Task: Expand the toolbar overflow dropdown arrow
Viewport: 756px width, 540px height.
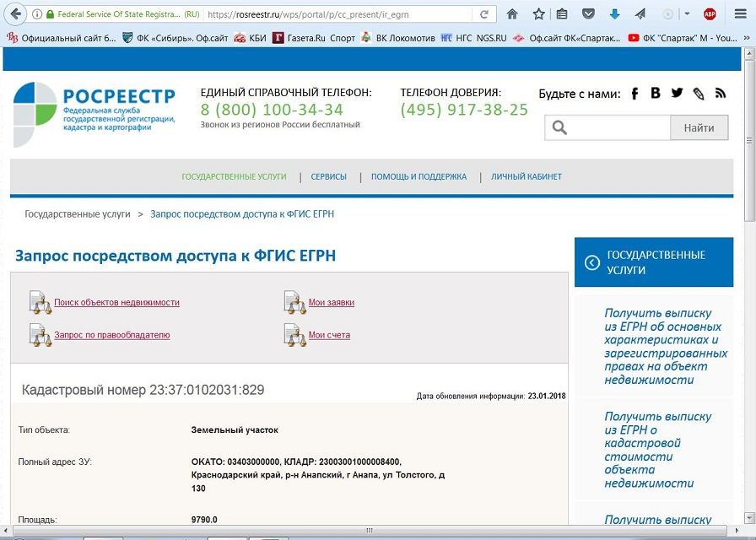Action: pos(687,14)
